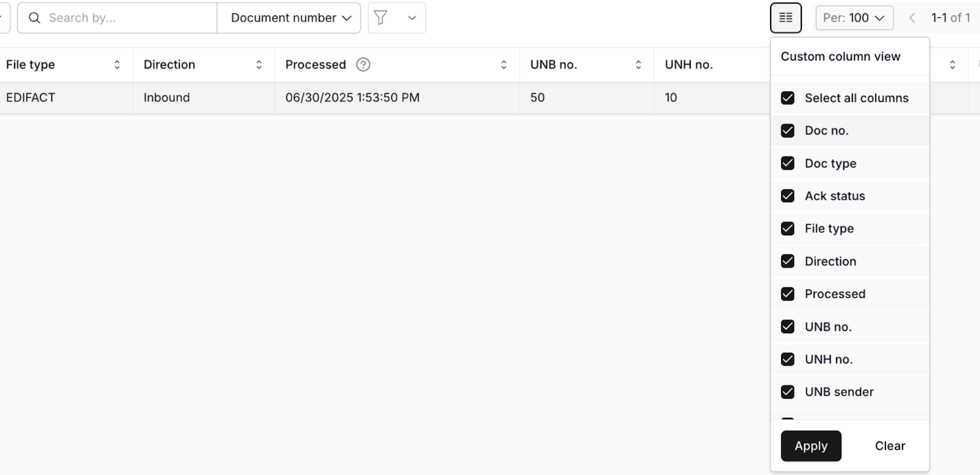980x475 pixels.
Task: Sort by UNB no. column arrows
Action: [x=638, y=65]
